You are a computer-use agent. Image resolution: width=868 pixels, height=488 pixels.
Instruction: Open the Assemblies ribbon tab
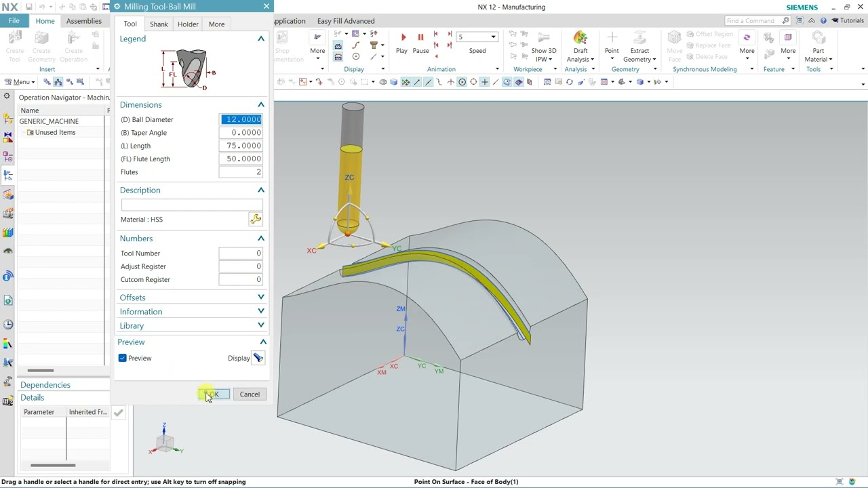coord(84,21)
